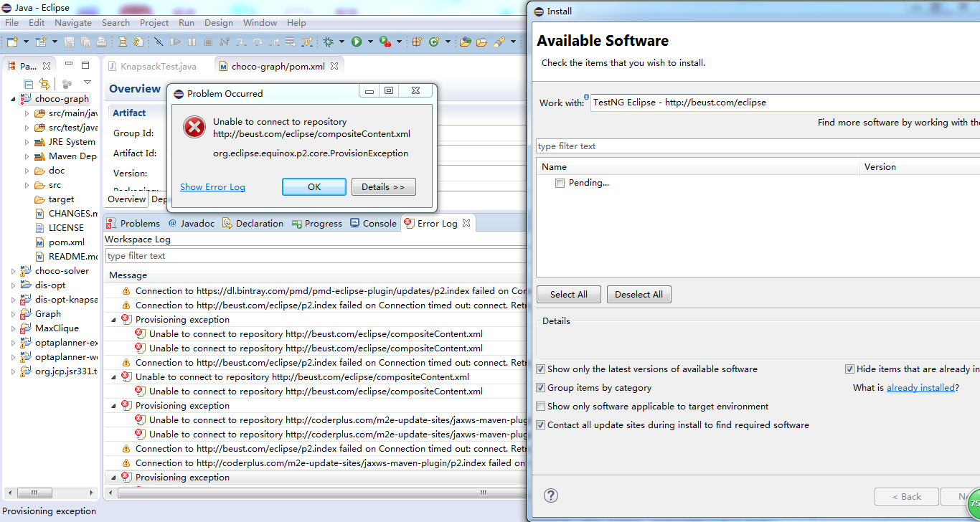The width and height of the screenshot is (980, 522).
Task: Open the Navigate menu
Action: (73, 23)
